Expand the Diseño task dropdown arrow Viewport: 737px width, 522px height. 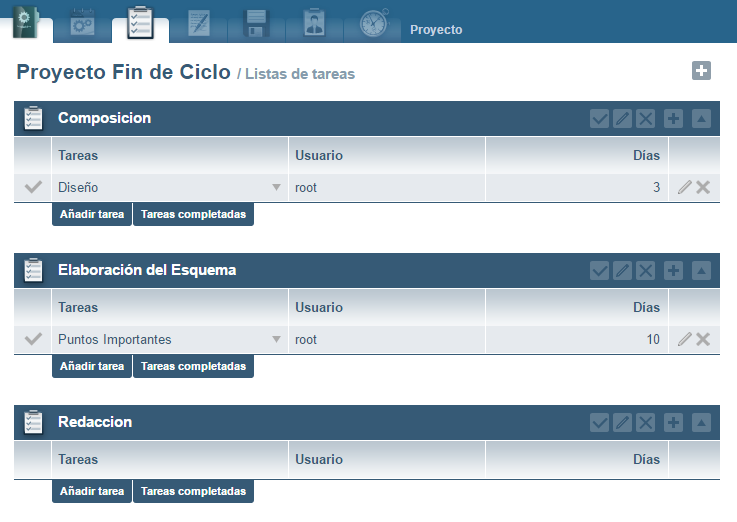pyautogui.click(x=276, y=188)
